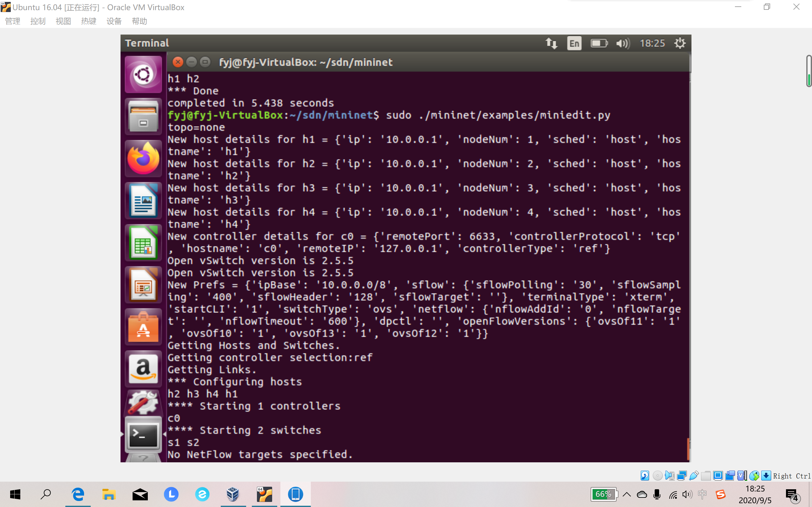Open the VirtualBox 视图 menu
Image resolution: width=812 pixels, height=507 pixels.
pos(63,22)
